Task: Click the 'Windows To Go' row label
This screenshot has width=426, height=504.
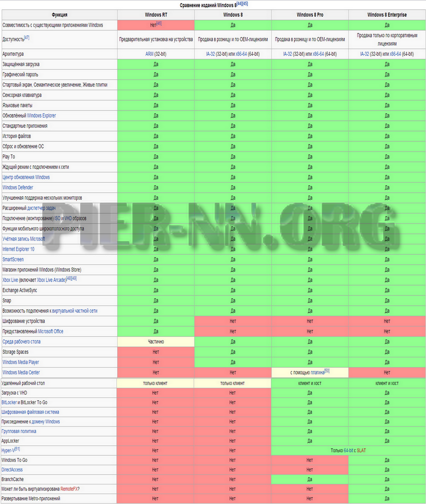Action: (14, 460)
